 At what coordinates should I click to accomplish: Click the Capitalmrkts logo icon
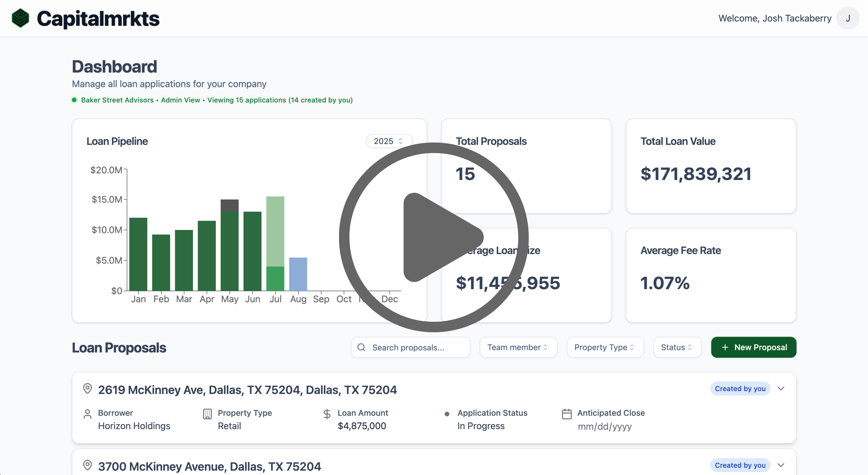[20, 18]
